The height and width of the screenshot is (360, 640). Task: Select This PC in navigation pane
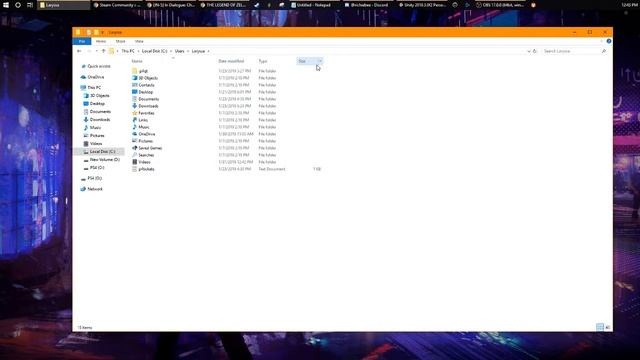pyautogui.click(x=91, y=87)
